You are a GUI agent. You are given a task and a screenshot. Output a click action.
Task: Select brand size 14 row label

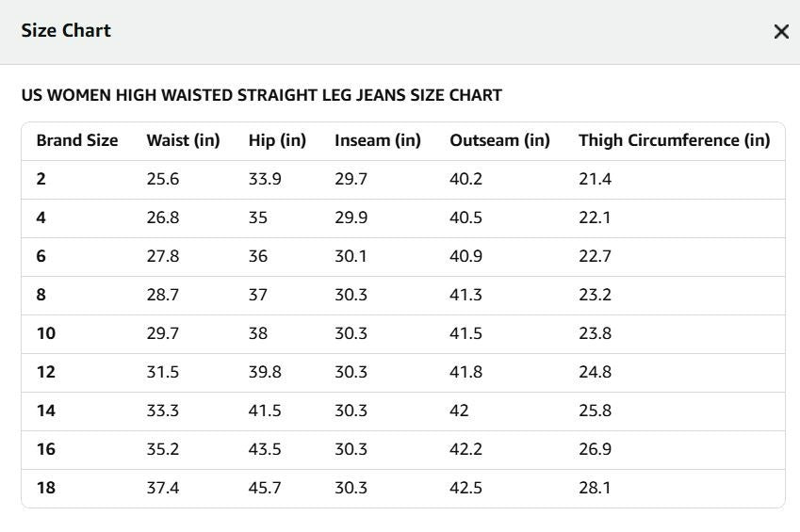pyautogui.click(x=46, y=411)
